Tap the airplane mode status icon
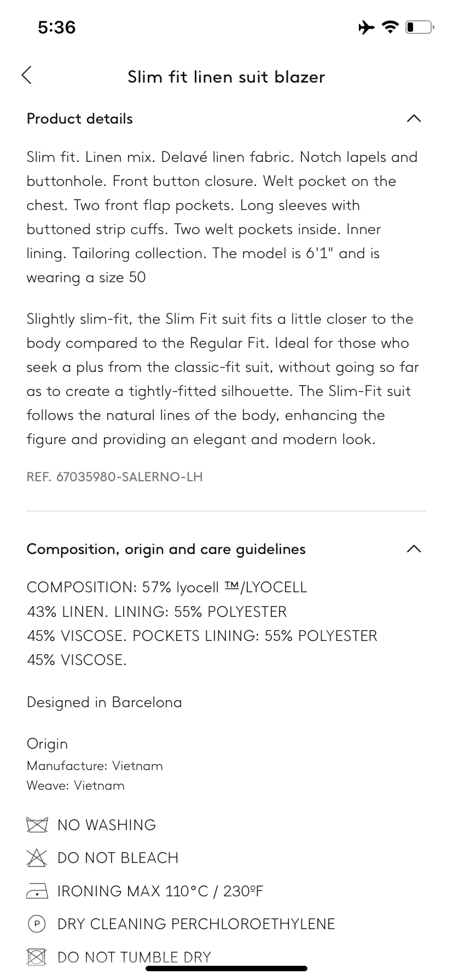The height and width of the screenshot is (980, 453). [367, 27]
